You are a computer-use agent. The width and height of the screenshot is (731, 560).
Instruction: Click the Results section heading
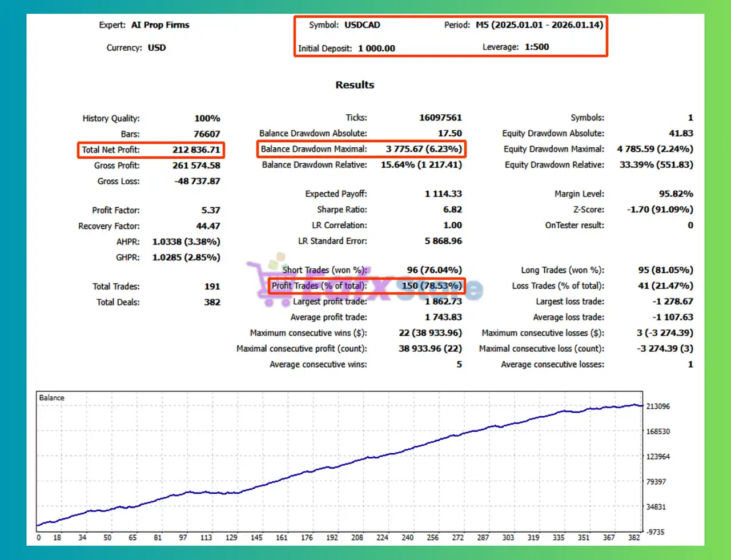[355, 85]
